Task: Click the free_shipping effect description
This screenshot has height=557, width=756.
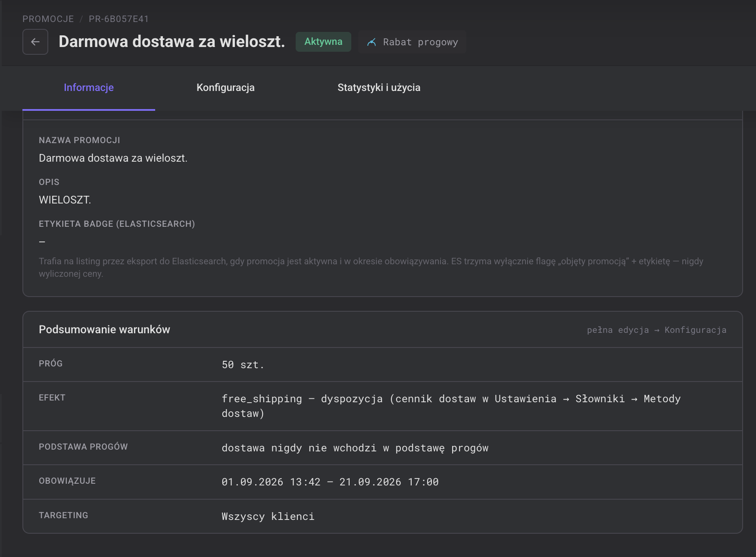Action: [451, 406]
